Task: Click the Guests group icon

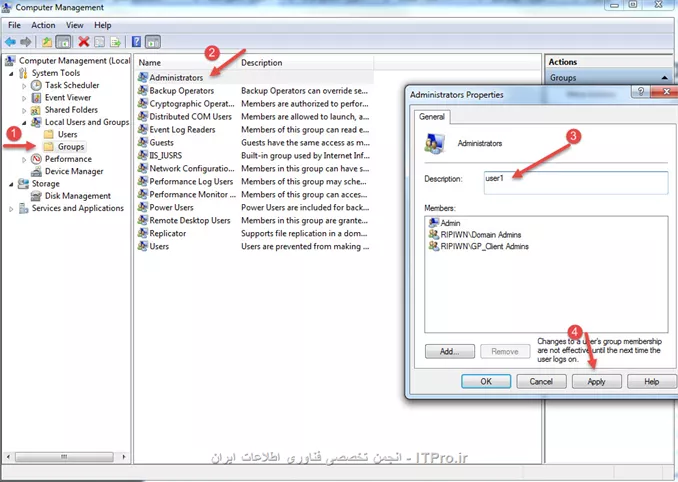Action: [x=142, y=142]
